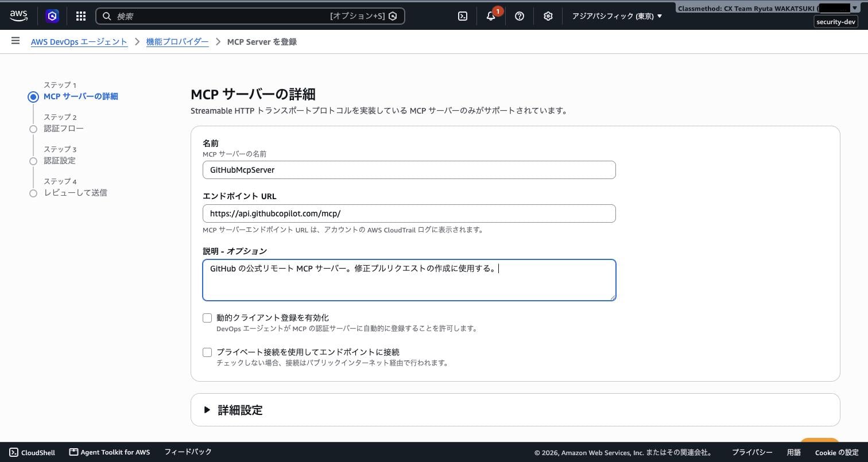Viewport: 868px width, 462px height.
Task: Go to 機能プロバイダー breadcrumb
Action: (x=177, y=42)
